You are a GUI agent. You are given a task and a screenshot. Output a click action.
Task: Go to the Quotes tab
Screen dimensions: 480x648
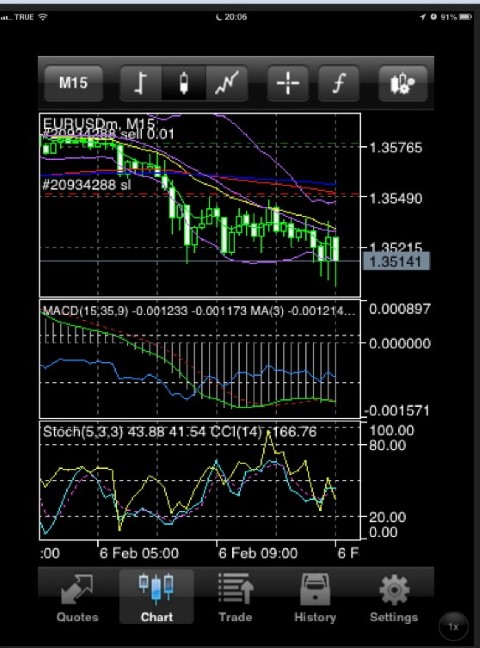point(77,598)
